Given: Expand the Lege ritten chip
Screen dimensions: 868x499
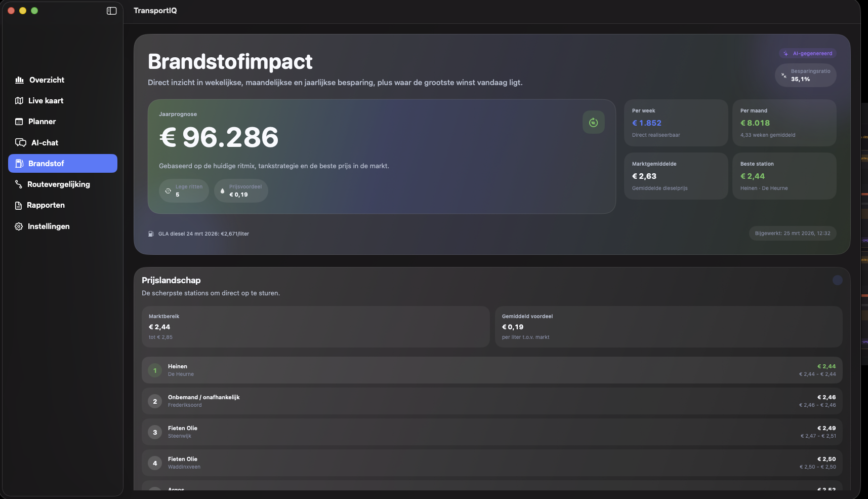Looking at the screenshot, I should click(x=184, y=190).
